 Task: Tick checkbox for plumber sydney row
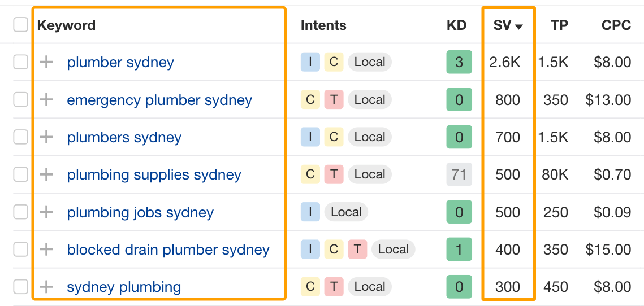point(21,62)
